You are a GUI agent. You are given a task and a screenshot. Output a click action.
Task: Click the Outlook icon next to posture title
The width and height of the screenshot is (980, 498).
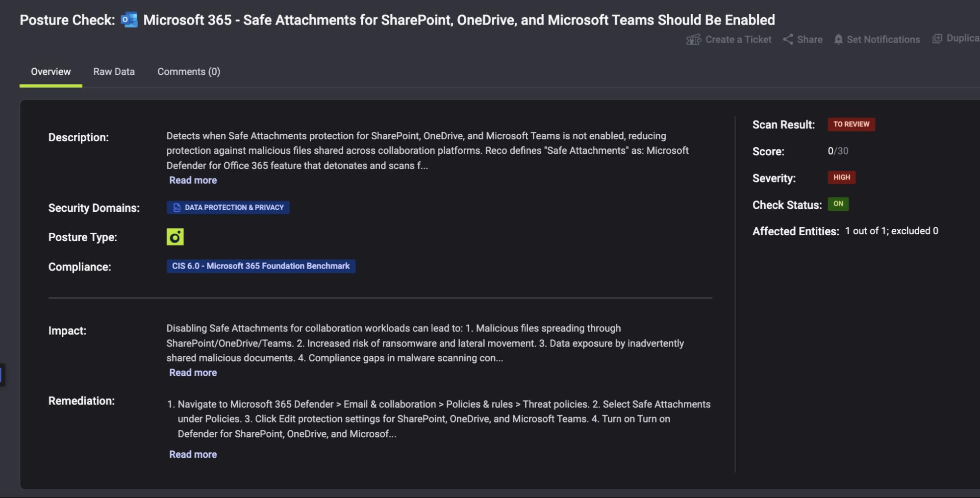[x=128, y=20]
